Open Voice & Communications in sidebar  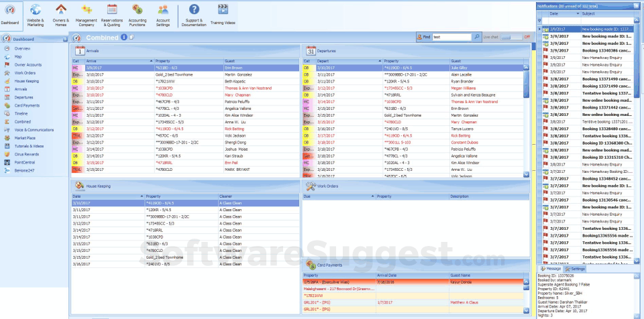[x=34, y=130]
